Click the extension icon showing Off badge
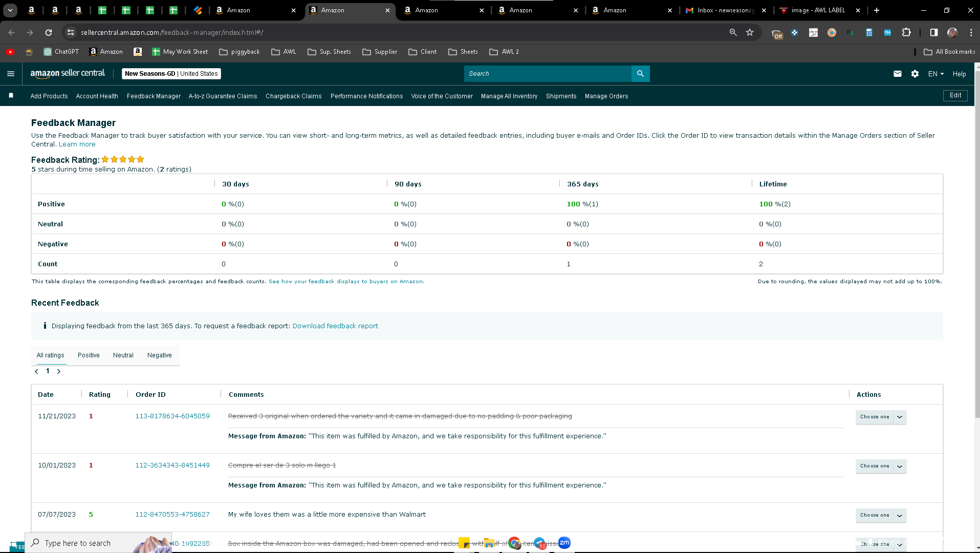This screenshot has width=980, height=553. pos(777,33)
